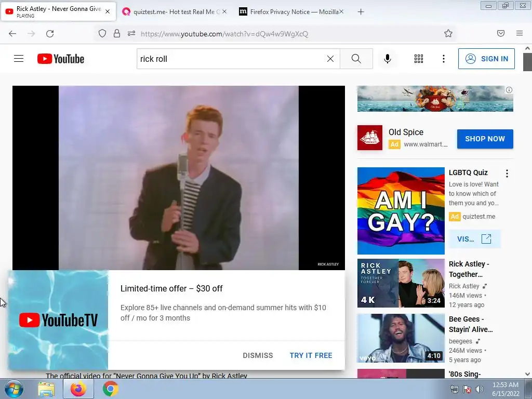Start voice search with the microphone icon
532x399 pixels.
coord(388,59)
